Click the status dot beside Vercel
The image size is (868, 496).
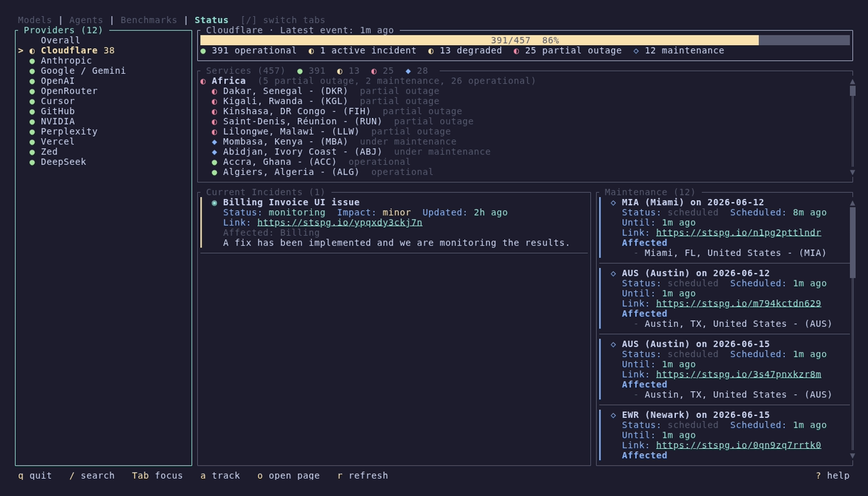tap(32, 141)
